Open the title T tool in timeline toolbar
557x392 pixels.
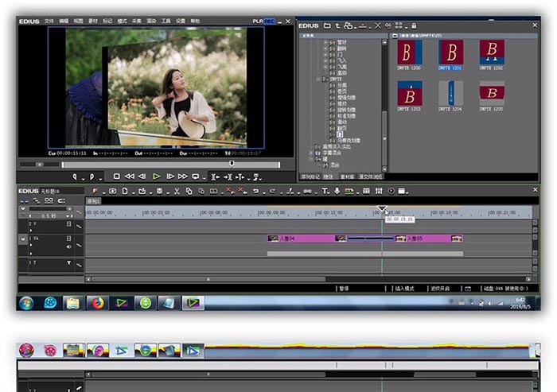325,191
